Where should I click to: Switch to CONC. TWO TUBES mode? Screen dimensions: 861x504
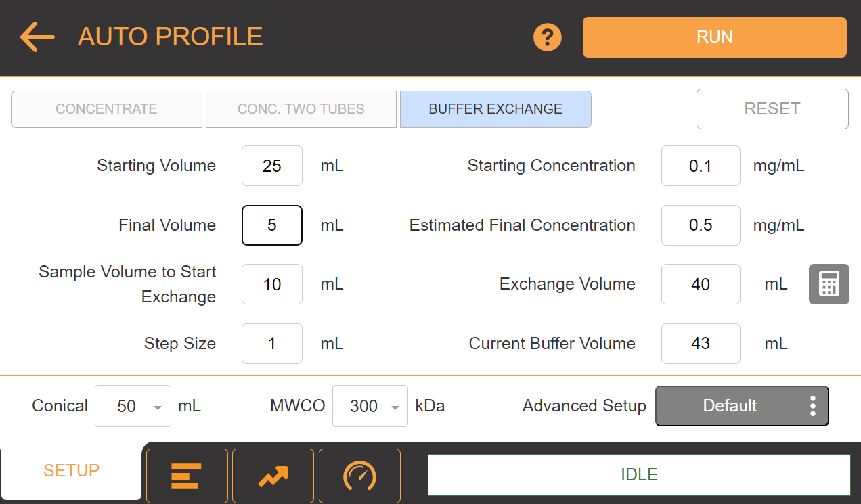click(x=301, y=109)
